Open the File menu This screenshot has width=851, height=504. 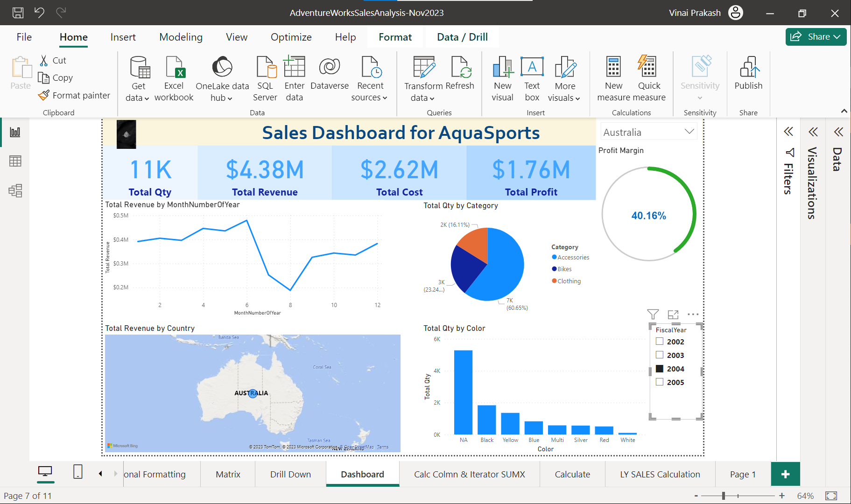coord(24,37)
